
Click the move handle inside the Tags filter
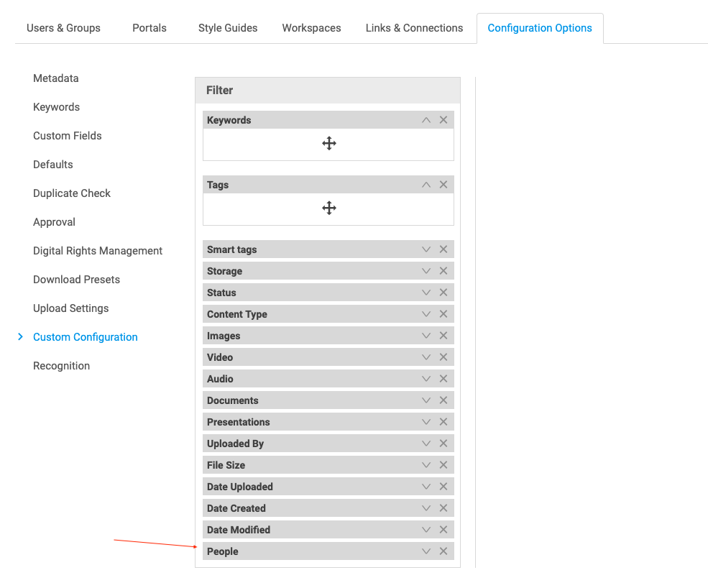(x=328, y=208)
